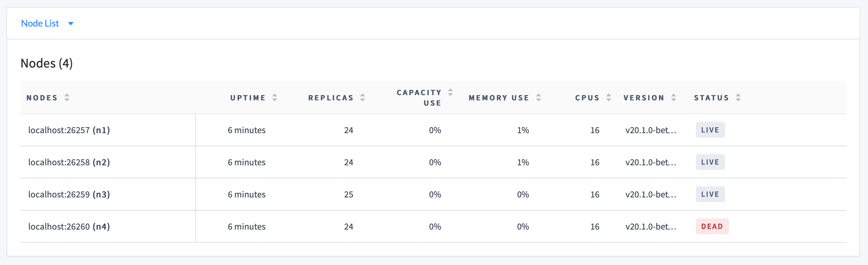Image resolution: width=868 pixels, height=265 pixels.
Task: Click the LIVE badge for n1
Action: (x=710, y=130)
